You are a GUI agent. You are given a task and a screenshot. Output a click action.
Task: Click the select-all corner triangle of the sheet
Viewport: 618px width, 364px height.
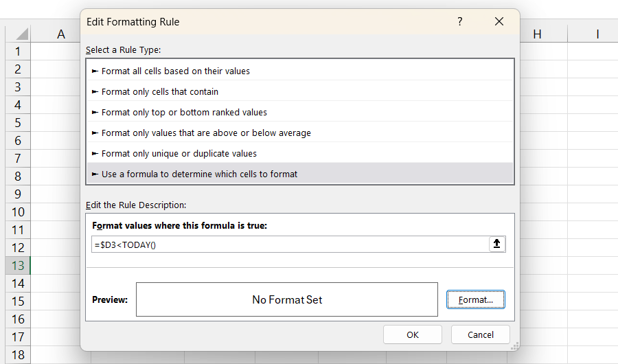[21, 34]
